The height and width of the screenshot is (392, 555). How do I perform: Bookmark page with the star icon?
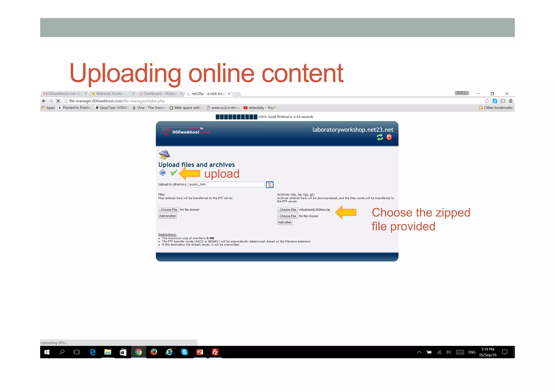[x=487, y=101]
